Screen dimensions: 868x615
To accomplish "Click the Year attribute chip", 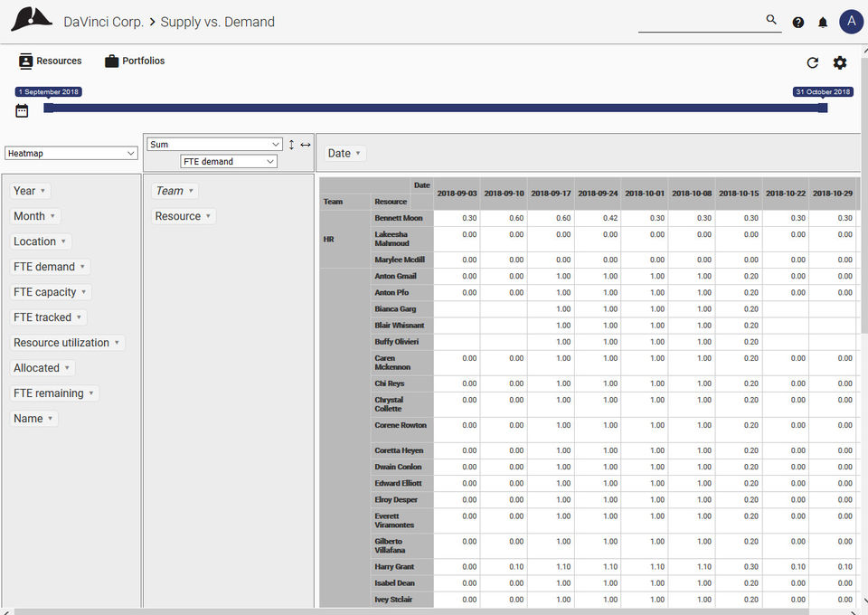I will coord(29,191).
